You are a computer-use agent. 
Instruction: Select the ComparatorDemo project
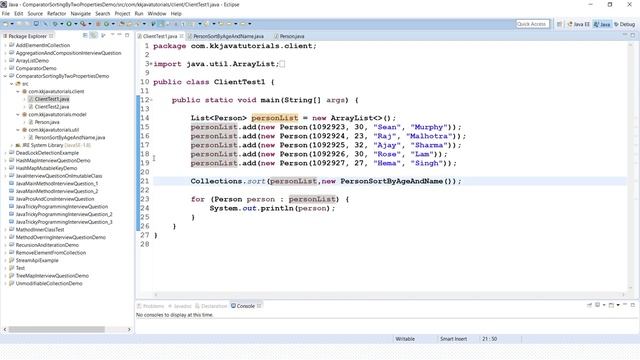36,68
